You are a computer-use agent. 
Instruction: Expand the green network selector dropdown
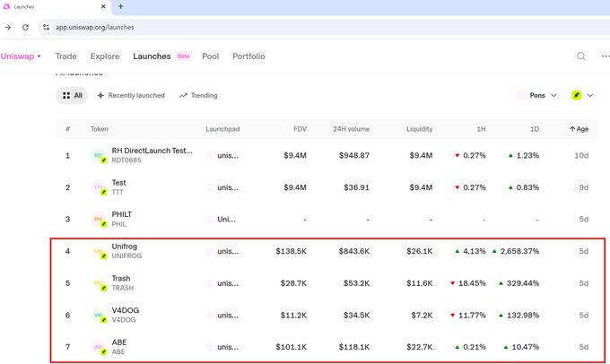582,95
